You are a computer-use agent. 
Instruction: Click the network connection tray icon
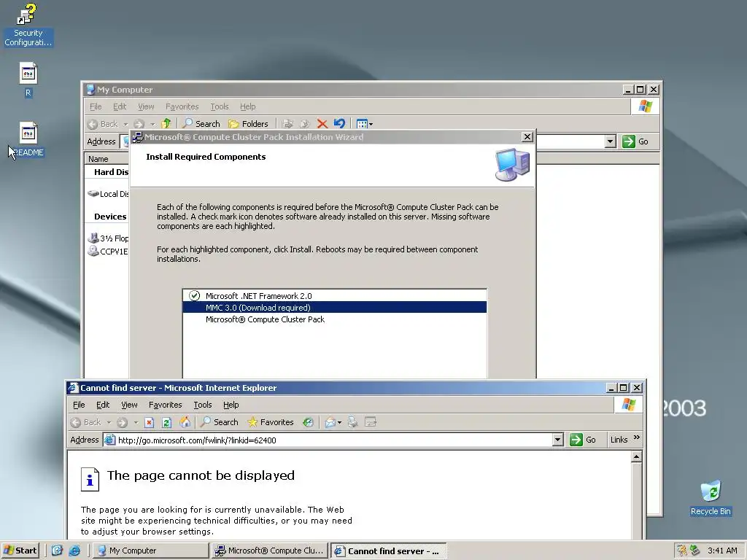[695, 551]
